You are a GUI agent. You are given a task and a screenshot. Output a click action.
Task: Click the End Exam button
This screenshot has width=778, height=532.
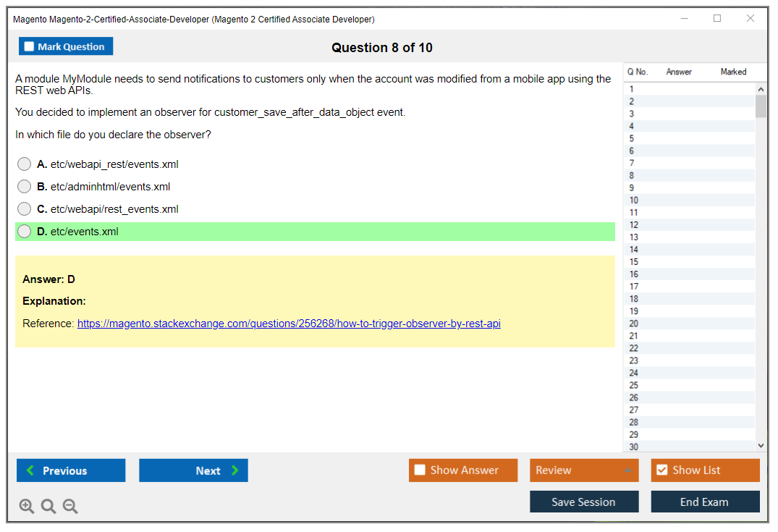[x=704, y=502]
